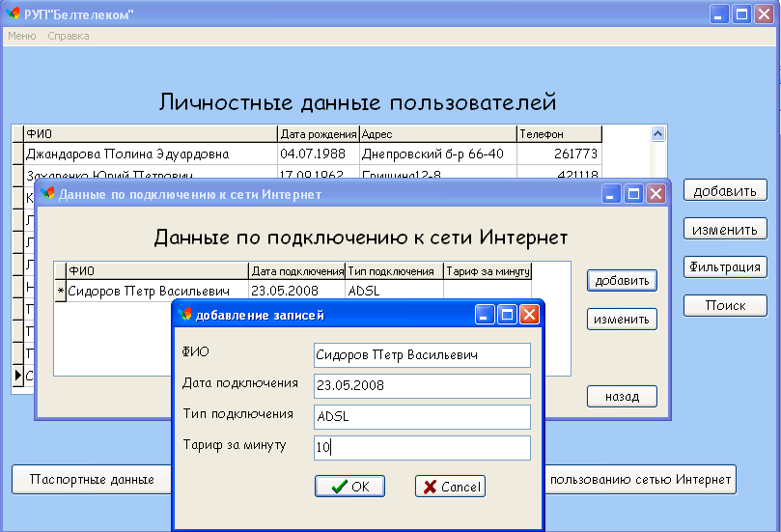Viewport: 781px width, 532px height.
Task: Open Фильтрация in the main window
Action: point(725,267)
